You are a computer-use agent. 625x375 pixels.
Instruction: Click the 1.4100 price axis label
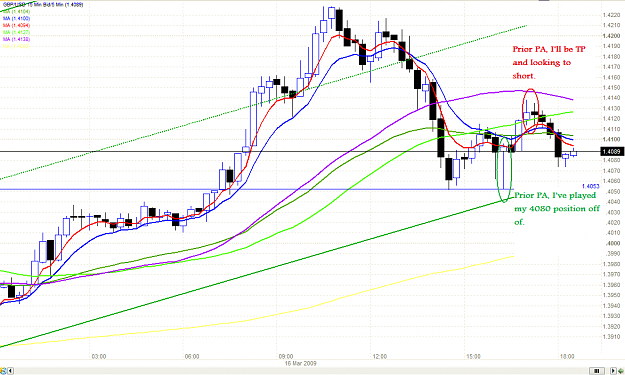611,139
